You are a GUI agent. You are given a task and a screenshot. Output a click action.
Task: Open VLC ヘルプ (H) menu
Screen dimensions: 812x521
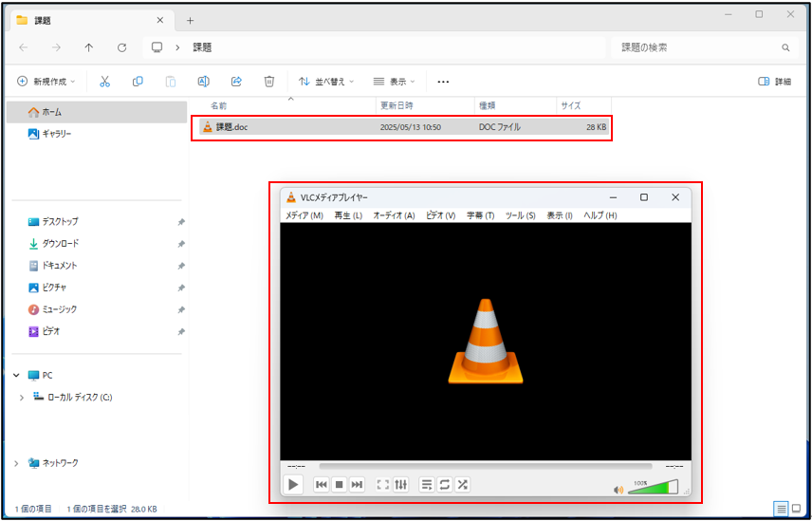tap(600, 215)
